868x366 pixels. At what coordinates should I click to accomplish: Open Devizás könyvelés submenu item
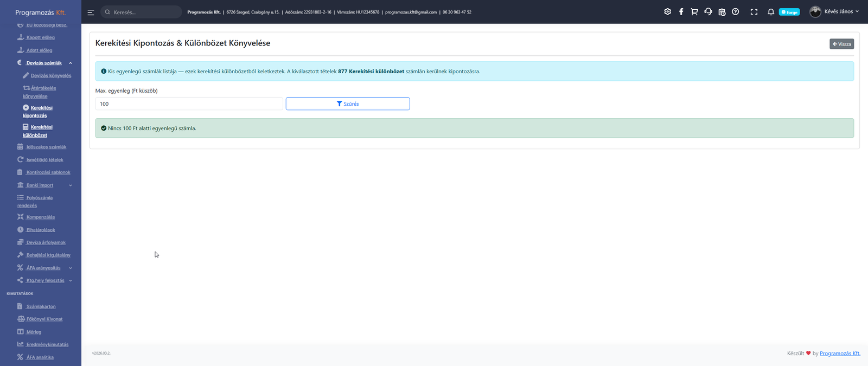coord(51,75)
